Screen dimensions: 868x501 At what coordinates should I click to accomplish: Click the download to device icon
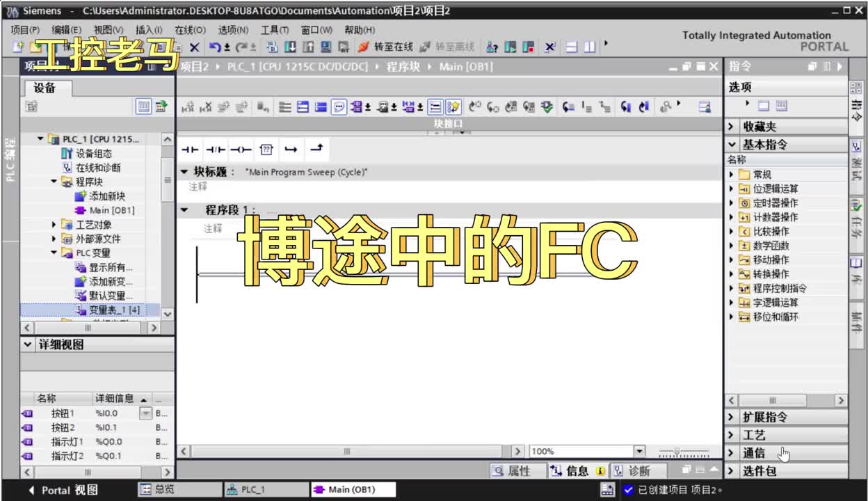pyautogui.click(x=290, y=47)
